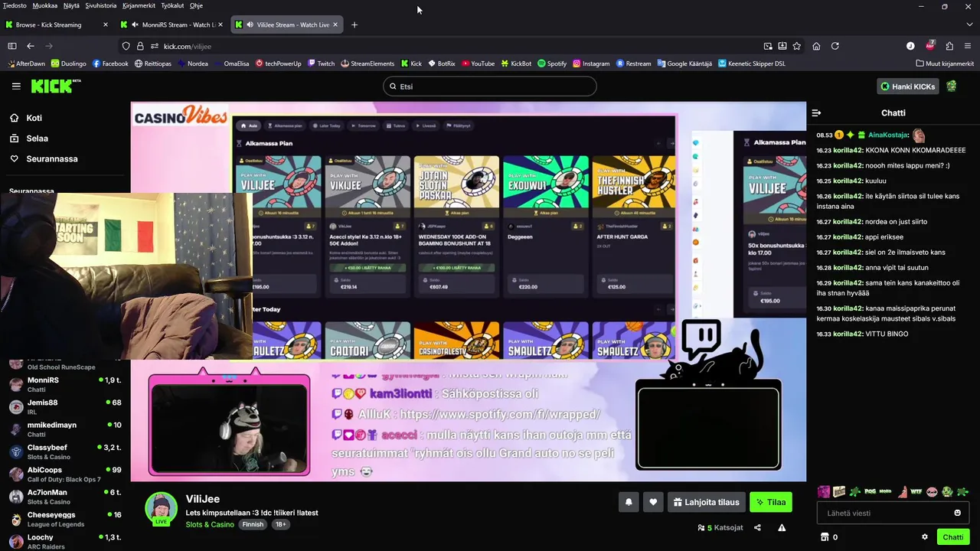
Task: Click the 18+ tag under the stream title
Action: click(x=280, y=524)
